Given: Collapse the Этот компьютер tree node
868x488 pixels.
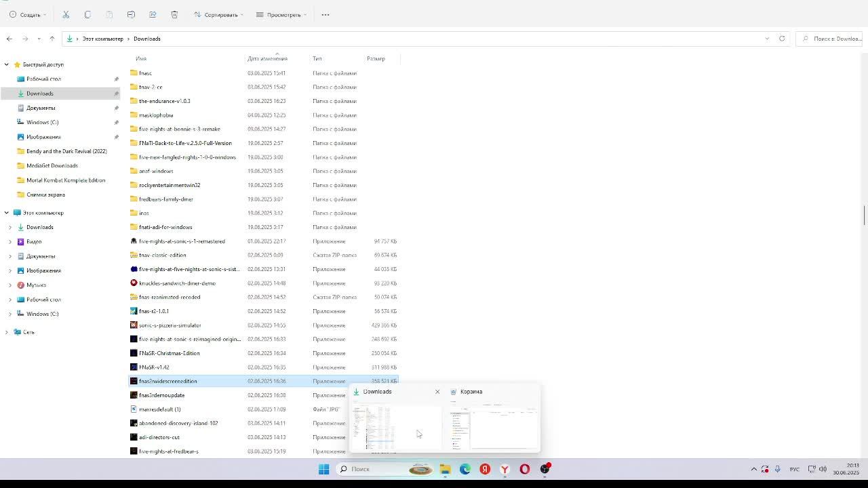Looking at the screenshot, I should 7,213.
